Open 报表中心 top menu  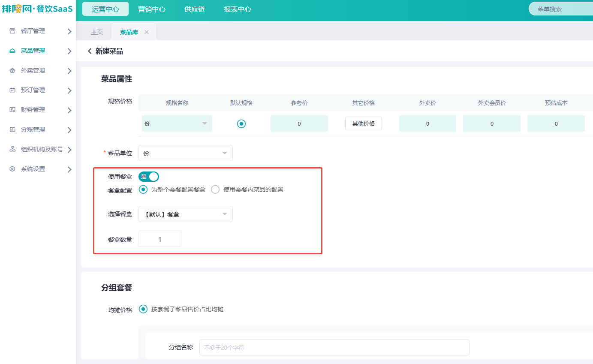[238, 9]
